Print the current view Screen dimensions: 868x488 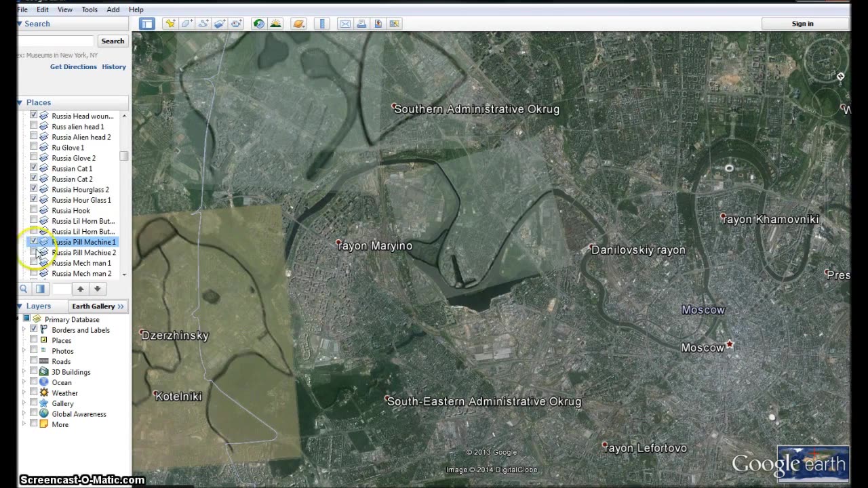coord(361,24)
